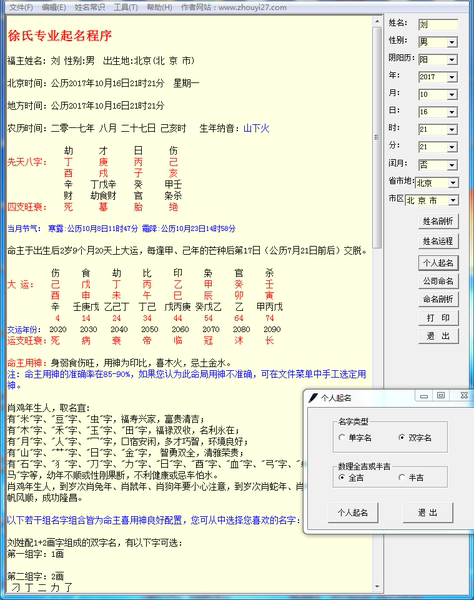This screenshot has width=474, height=600.
Task: Click 个人起名 button in the dialog
Action: click(x=353, y=512)
